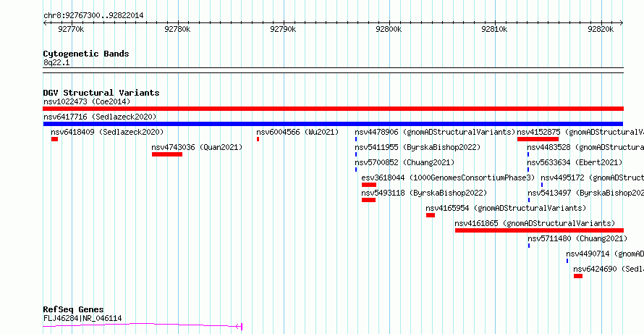Click red bar under nsv4165954
The width and height of the screenshot is (644, 334).
(x=431, y=215)
